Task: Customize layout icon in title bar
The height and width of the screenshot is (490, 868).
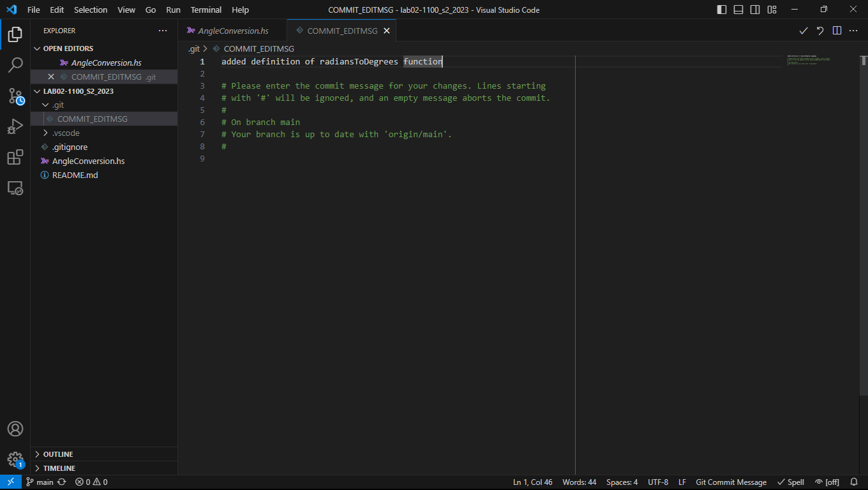Action: [772, 10]
